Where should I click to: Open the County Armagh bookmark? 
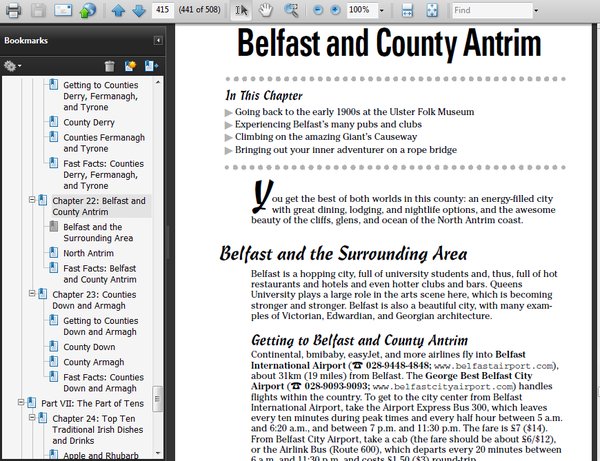94,362
